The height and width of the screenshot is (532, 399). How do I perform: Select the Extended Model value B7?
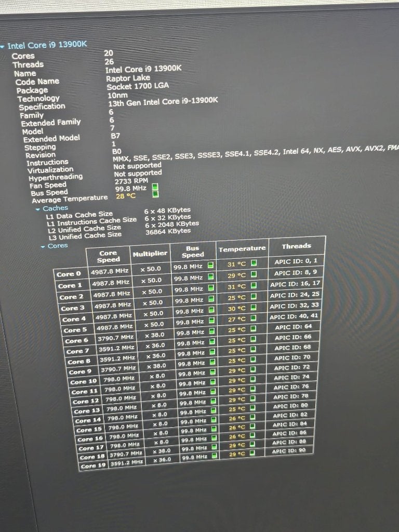click(115, 136)
